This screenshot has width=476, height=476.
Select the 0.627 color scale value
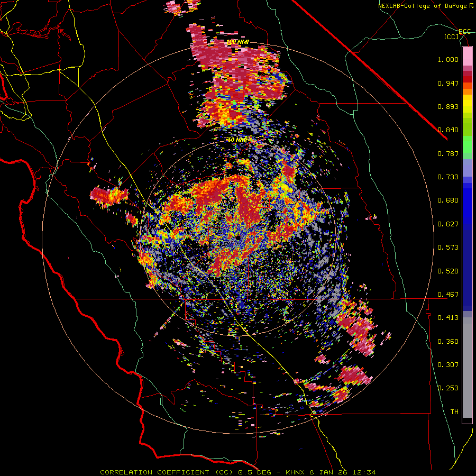(x=448, y=224)
